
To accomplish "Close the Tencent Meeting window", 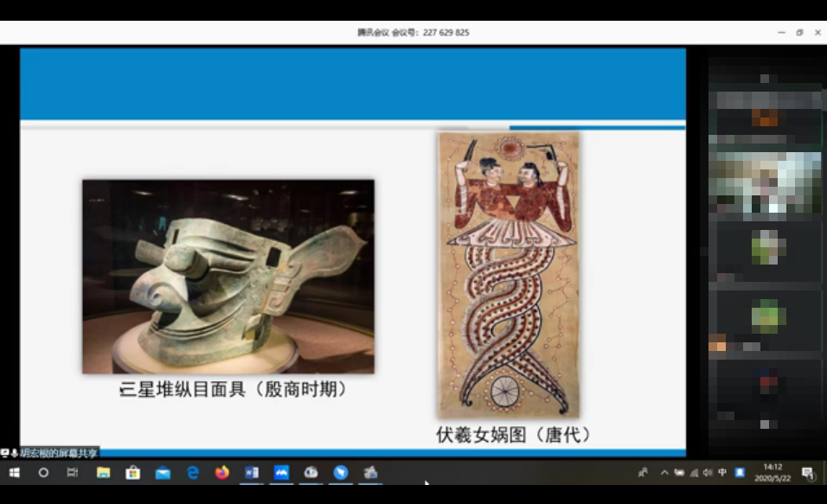I will 817,32.
